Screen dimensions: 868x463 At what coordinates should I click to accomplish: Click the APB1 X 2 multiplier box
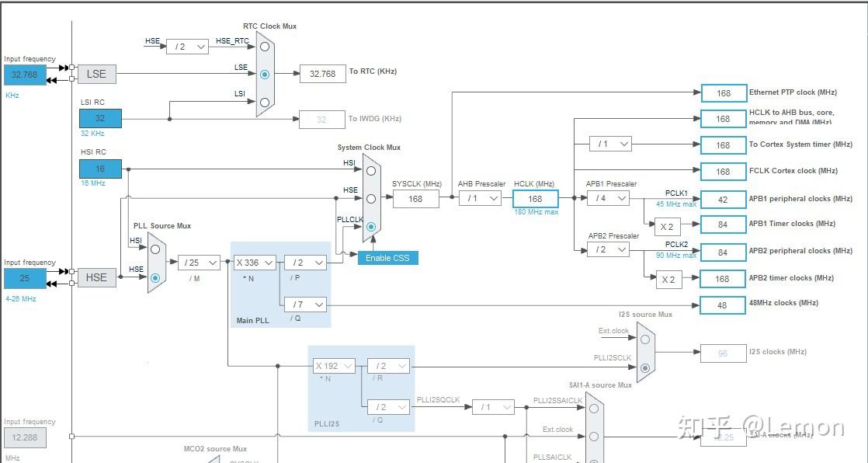(667, 227)
